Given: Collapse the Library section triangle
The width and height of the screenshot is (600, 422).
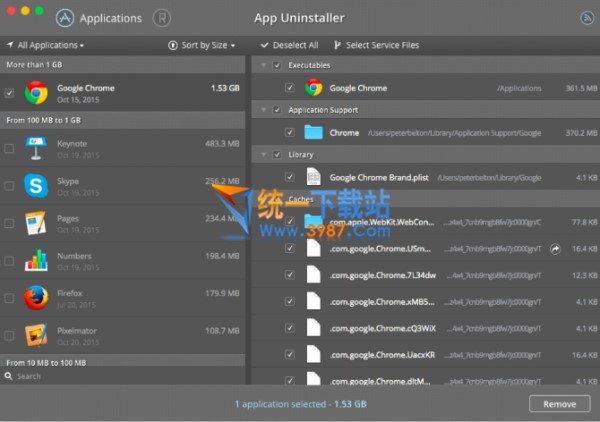Looking at the screenshot, I should coord(263,155).
